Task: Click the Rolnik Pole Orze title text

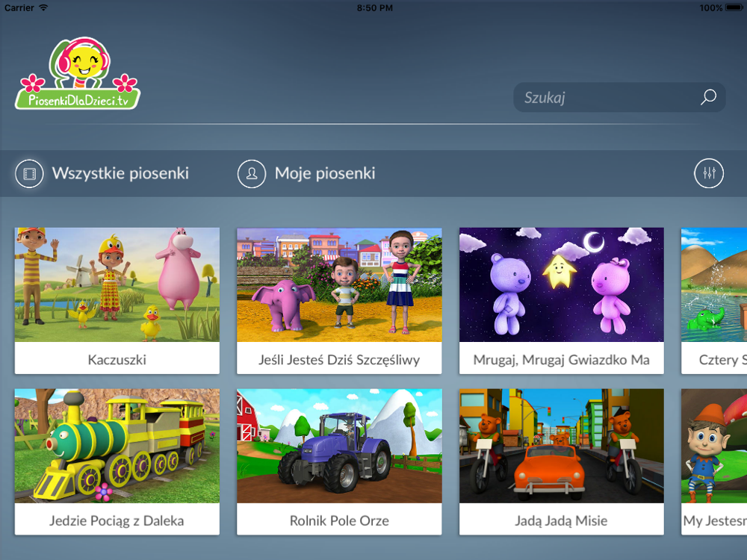Action: [339, 520]
